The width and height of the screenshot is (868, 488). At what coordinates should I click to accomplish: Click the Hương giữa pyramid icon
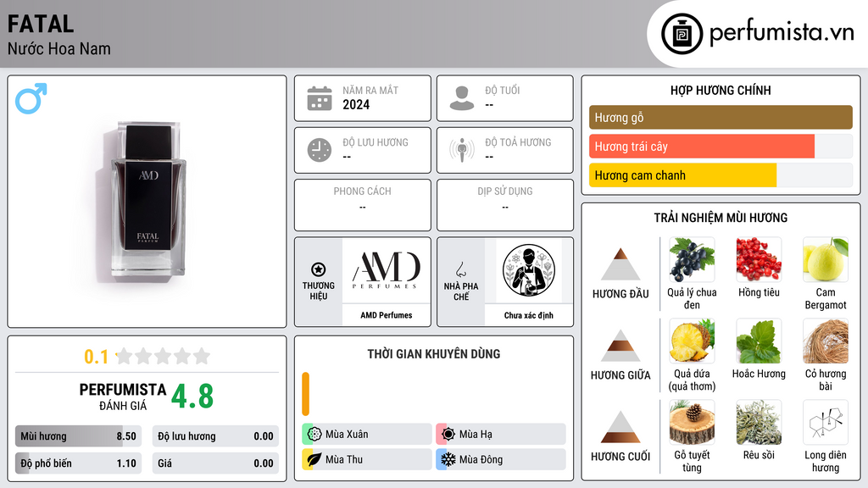pos(620,346)
